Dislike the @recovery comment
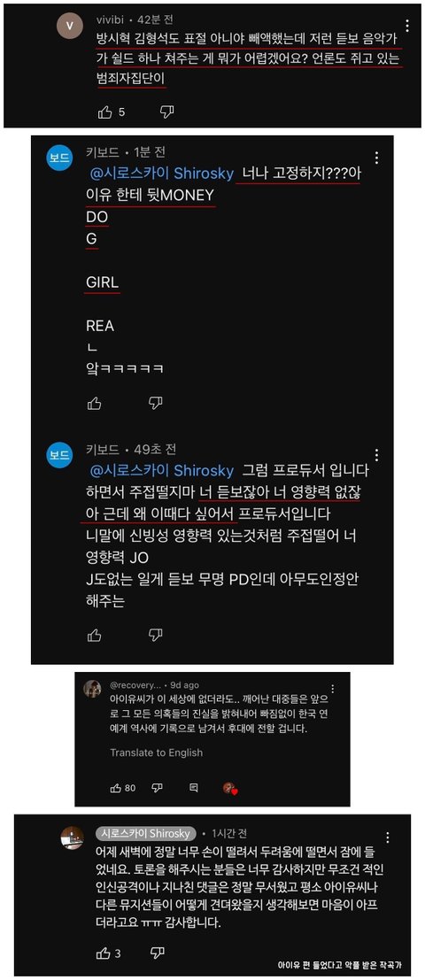The image size is (425, 980). (158, 788)
